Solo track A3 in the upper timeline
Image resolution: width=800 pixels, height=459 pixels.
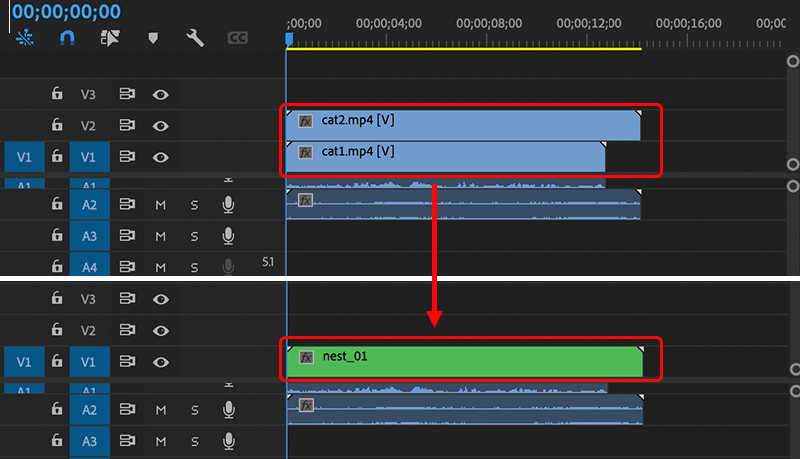(x=195, y=236)
